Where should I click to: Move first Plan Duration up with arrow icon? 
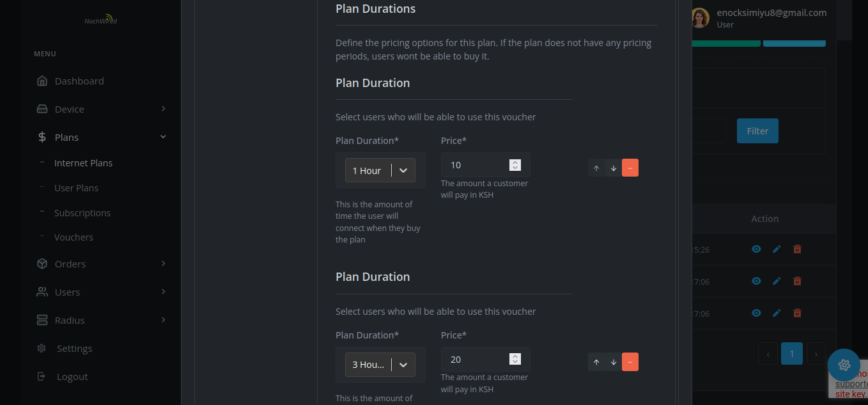coord(596,167)
